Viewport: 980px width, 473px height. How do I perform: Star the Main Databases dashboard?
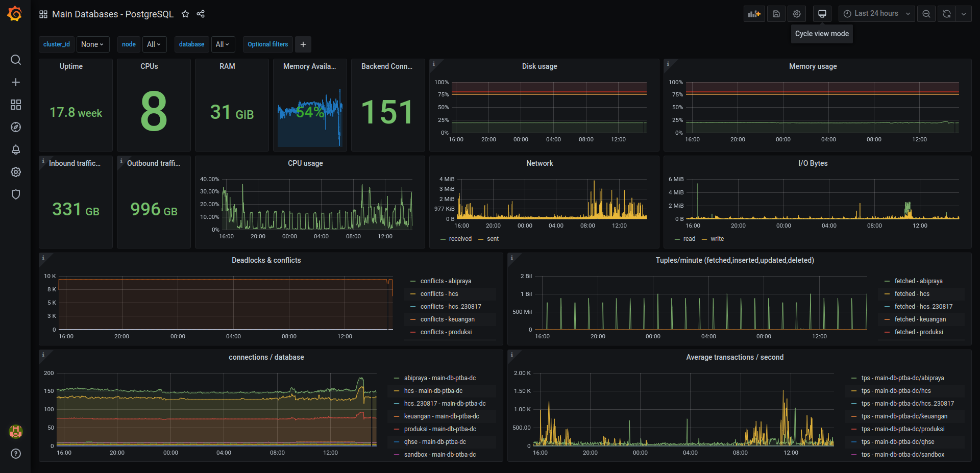pos(185,14)
